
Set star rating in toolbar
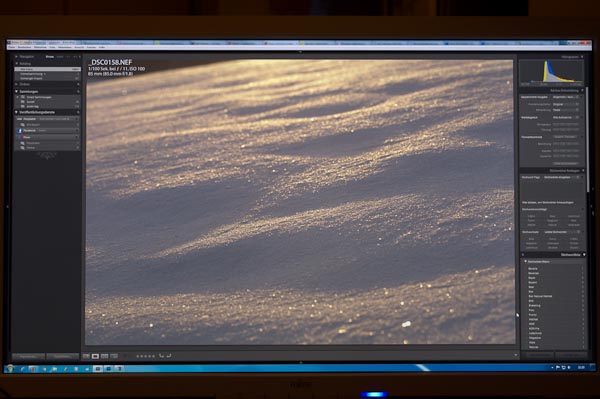pos(145,356)
